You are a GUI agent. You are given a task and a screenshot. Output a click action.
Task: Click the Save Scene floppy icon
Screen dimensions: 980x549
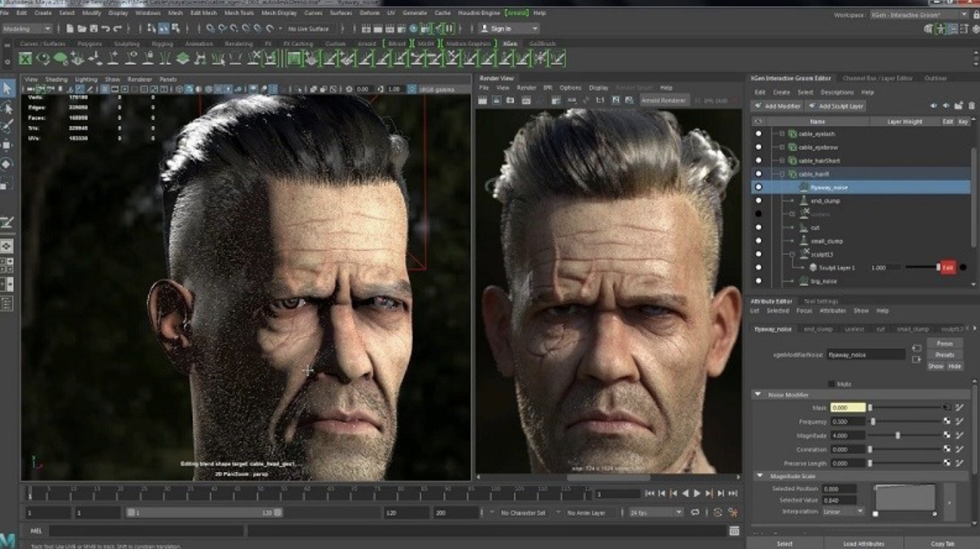pos(94,29)
